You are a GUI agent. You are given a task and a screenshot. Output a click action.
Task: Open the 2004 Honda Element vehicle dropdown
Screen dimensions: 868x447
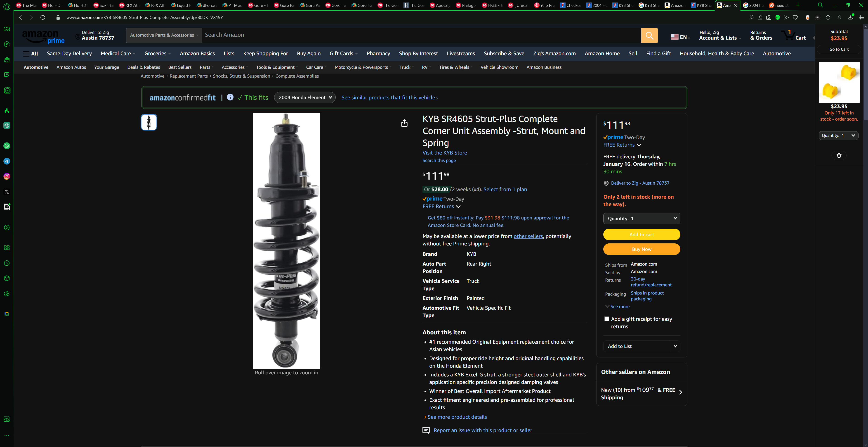click(305, 97)
